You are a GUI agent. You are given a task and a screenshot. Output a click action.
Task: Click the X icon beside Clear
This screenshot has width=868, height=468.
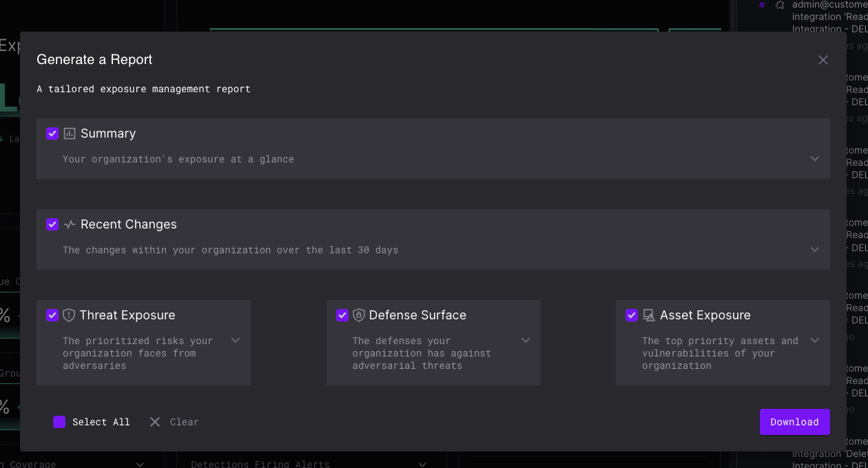click(155, 422)
